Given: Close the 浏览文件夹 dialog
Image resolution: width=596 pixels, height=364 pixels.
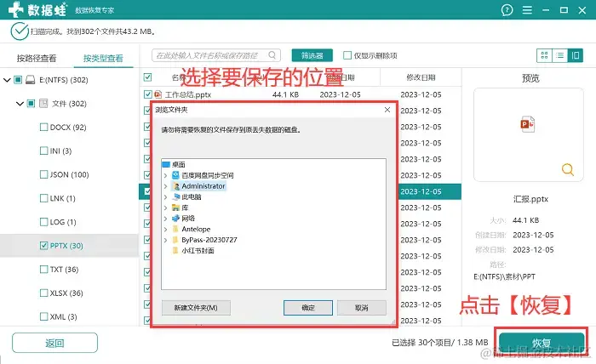Looking at the screenshot, I should 387,110.
